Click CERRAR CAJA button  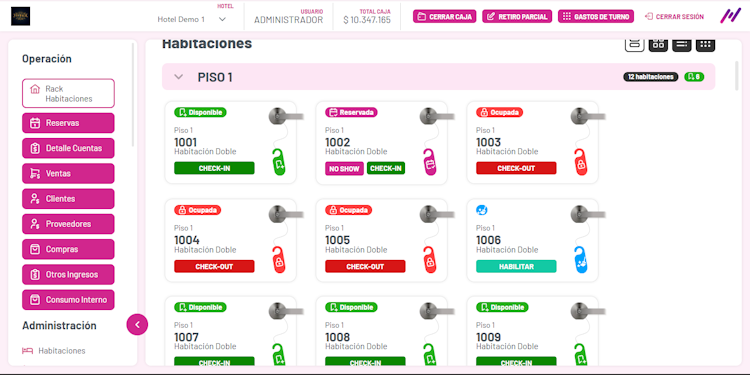point(444,16)
